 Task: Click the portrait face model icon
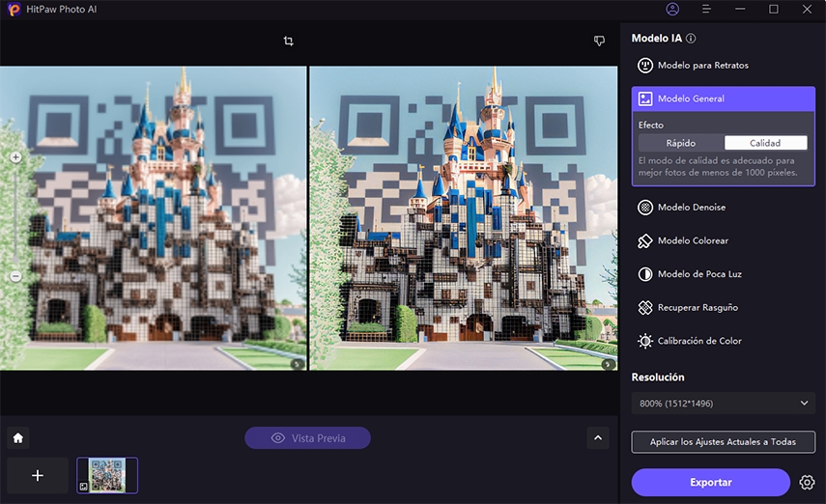pyautogui.click(x=644, y=66)
